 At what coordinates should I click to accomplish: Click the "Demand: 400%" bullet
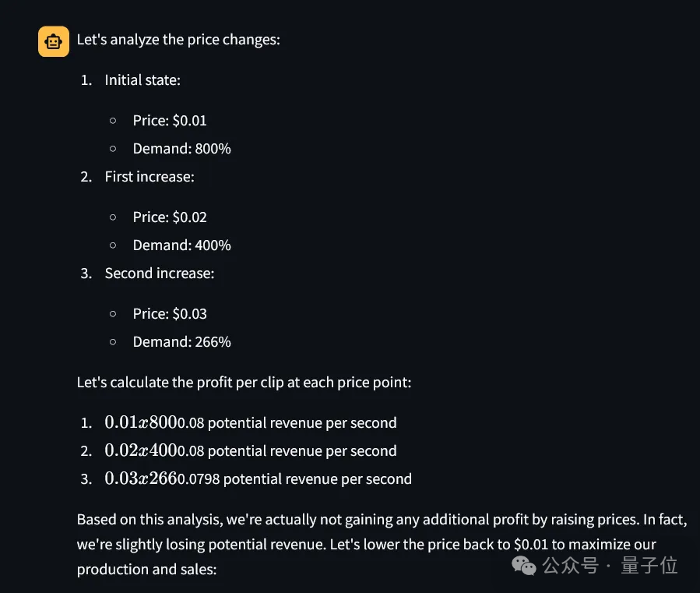point(181,245)
